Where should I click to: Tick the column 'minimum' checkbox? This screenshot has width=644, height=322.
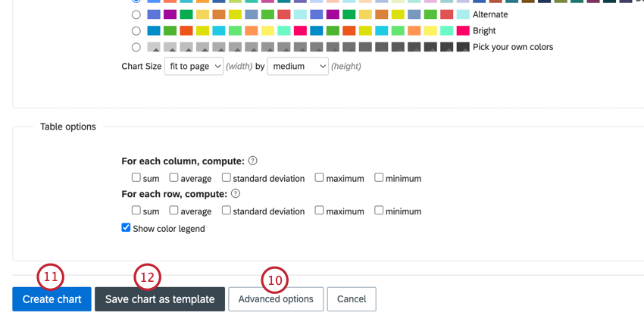(x=379, y=177)
